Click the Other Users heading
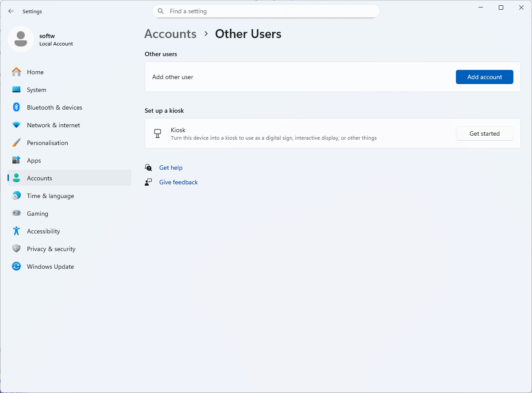Image resolution: width=532 pixels, height=393 pixels. point(248,34)
